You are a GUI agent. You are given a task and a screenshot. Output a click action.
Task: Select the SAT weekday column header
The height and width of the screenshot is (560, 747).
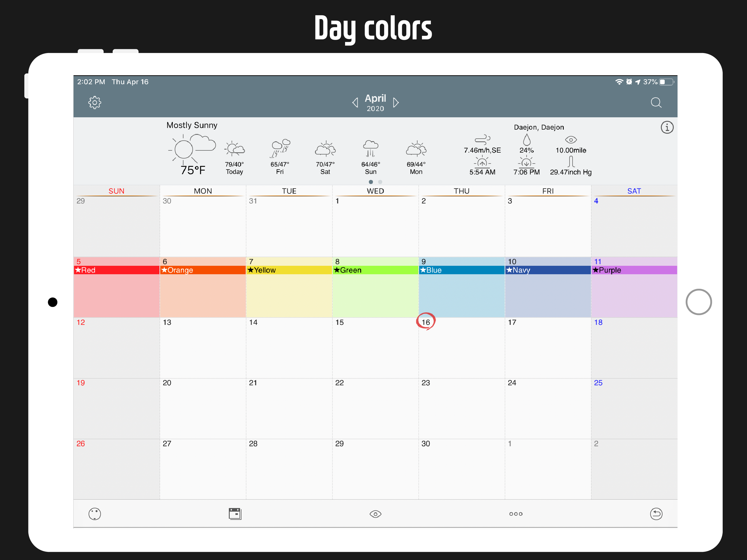[634, 191]
